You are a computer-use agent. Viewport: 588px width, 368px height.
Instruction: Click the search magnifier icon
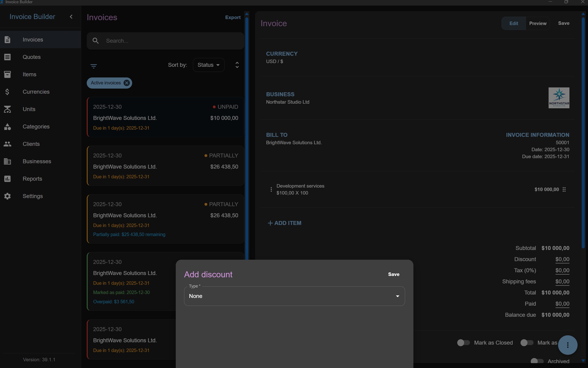click(96, 41)
